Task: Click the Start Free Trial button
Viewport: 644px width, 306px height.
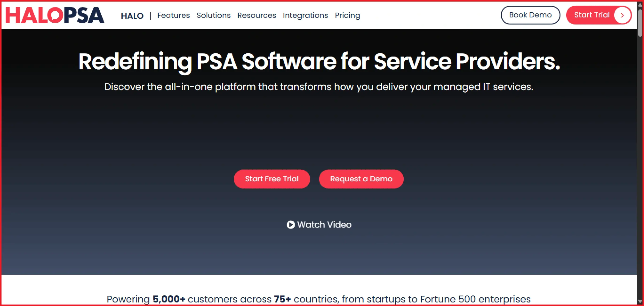Action: pos(272,179)
